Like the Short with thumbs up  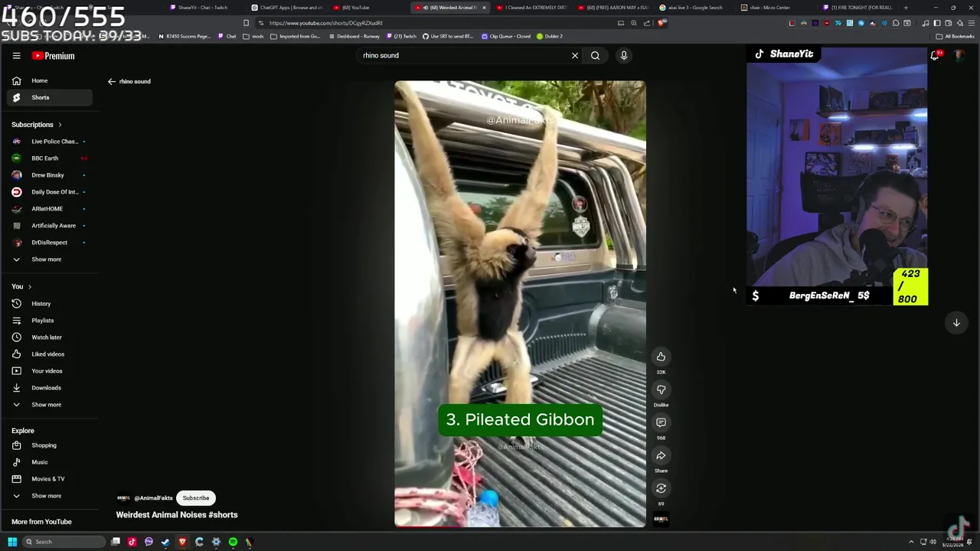(x=661, y=357)
